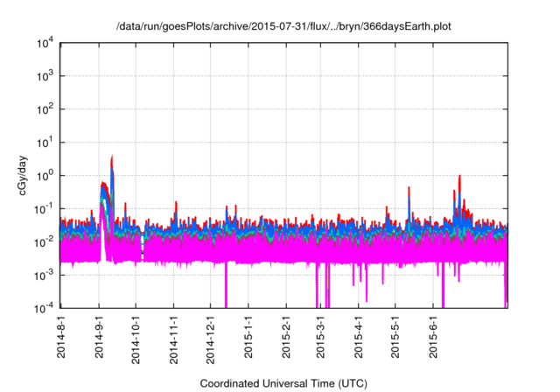Click the red spike just after 2015-5-1

[409, 188]
